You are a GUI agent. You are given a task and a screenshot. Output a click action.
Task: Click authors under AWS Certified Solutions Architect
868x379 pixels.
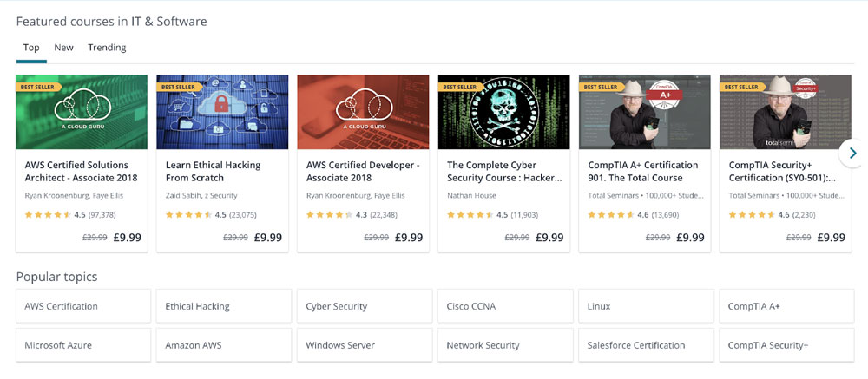coord(74,195)
